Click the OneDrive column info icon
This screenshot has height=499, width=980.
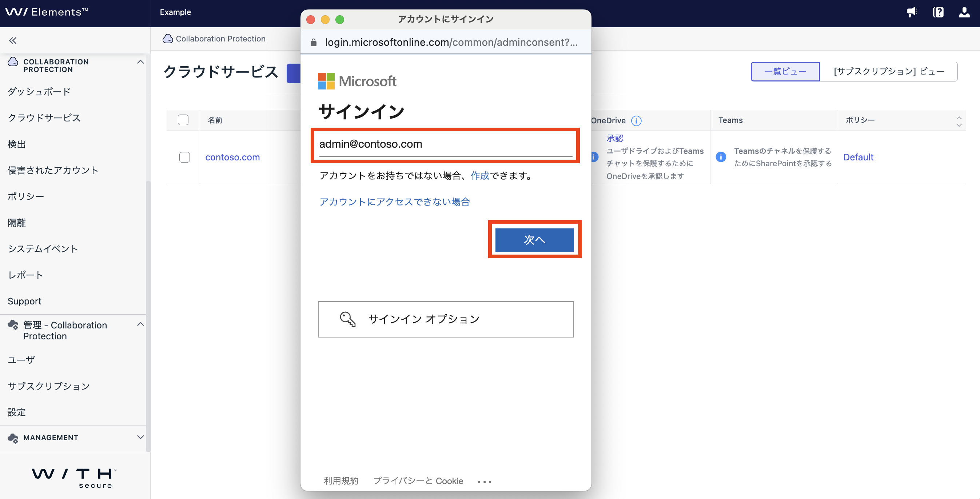636,120
